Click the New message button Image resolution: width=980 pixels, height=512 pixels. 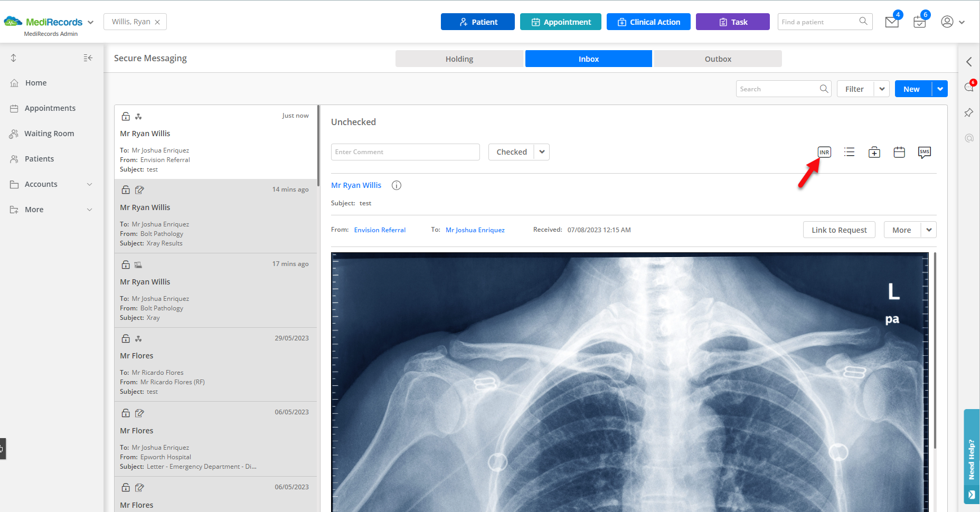point(913,89)
